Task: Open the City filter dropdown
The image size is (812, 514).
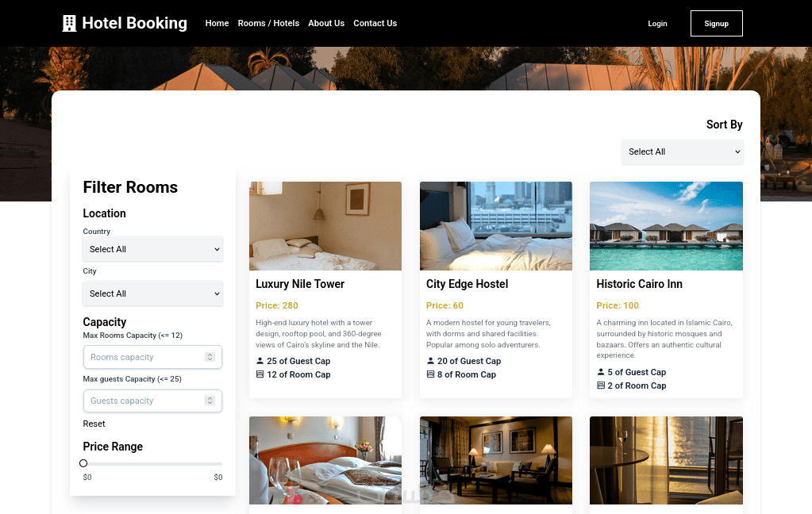Action: (x=152, y=293)
